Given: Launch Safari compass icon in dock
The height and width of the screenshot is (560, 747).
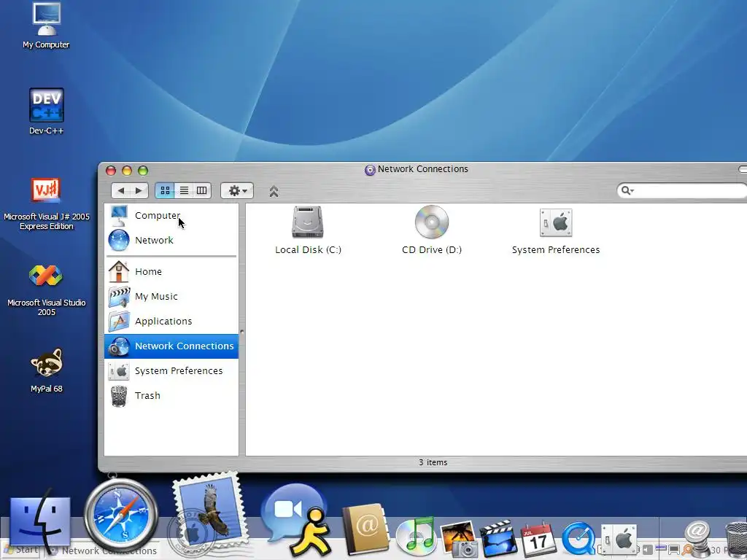Looking at the screenshot, I should tap(121, 516).
